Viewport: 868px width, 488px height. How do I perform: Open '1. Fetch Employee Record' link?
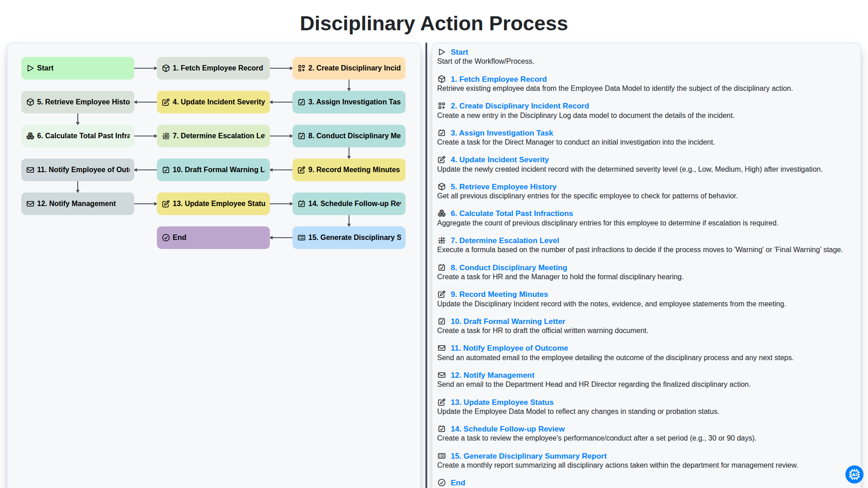pyautogui.click(x=499, y=79)
